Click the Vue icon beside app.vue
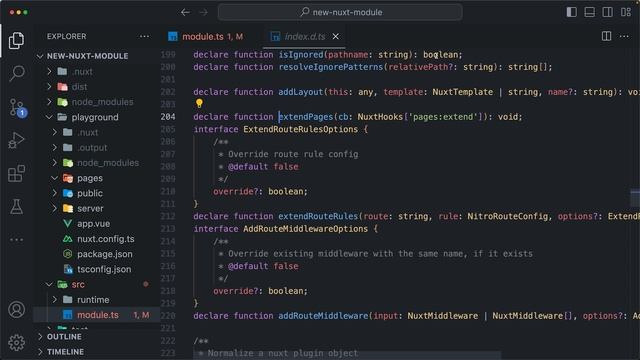 click(x=68, y=224)
